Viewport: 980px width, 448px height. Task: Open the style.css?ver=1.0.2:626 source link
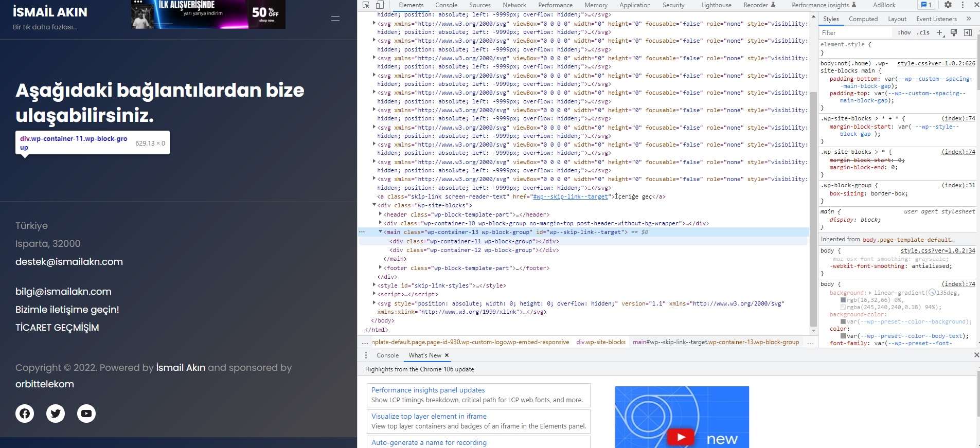pyautogui.click(x=936, y=63)
